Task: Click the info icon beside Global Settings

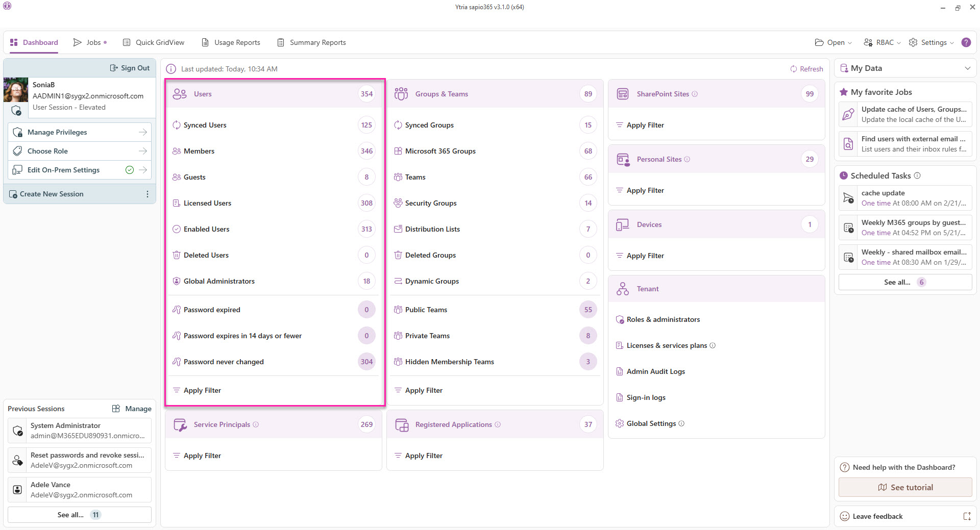Action: pyautogui.click(x=681, y=423)
